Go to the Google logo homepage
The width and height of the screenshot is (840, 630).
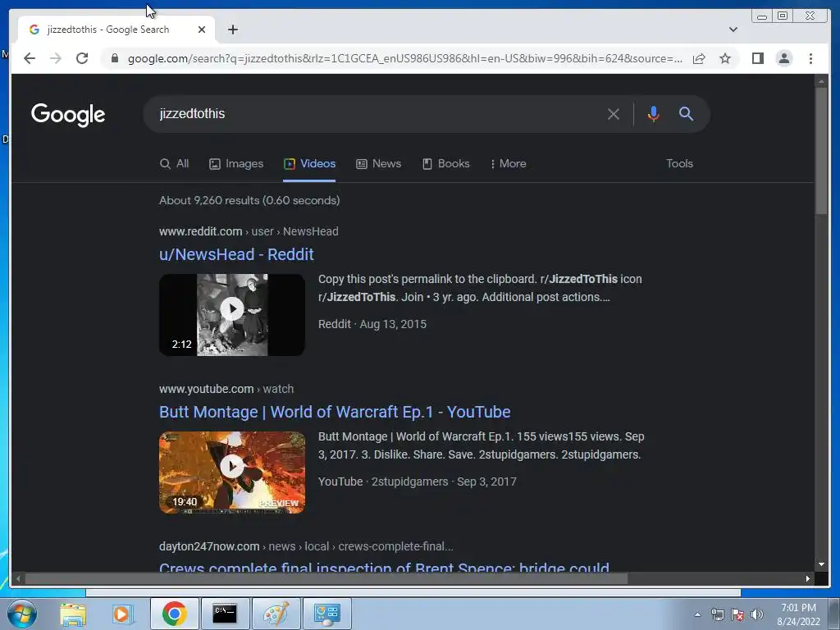(x=68, y=115)
